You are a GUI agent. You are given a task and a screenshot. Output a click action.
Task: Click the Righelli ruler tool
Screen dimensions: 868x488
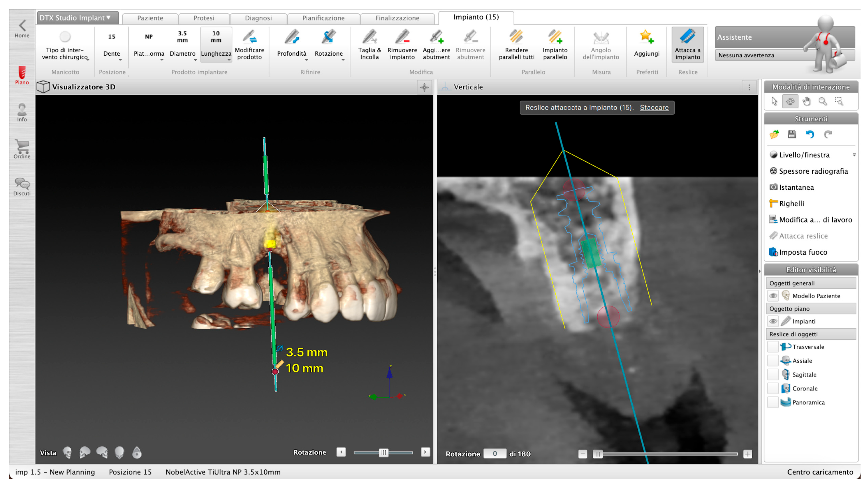[x=791, y=204]
